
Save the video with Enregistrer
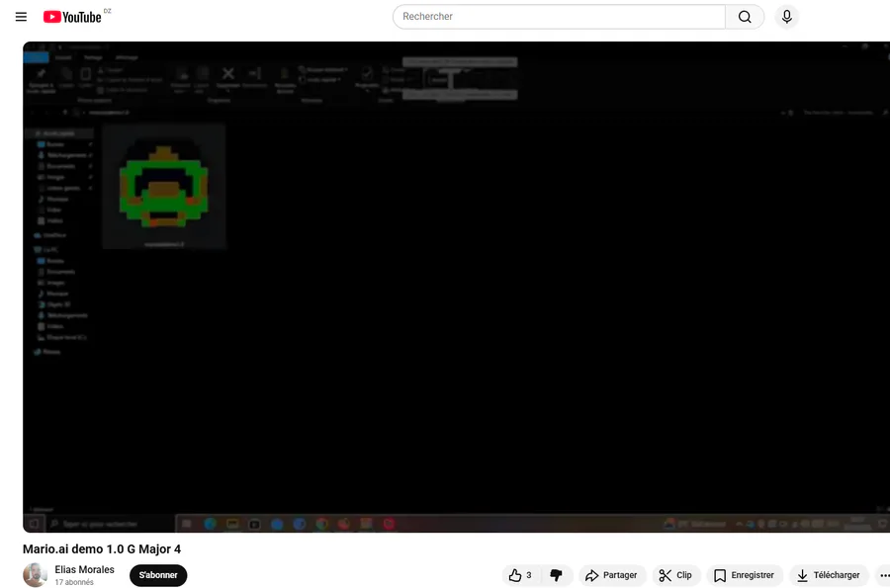pos(744,575)
